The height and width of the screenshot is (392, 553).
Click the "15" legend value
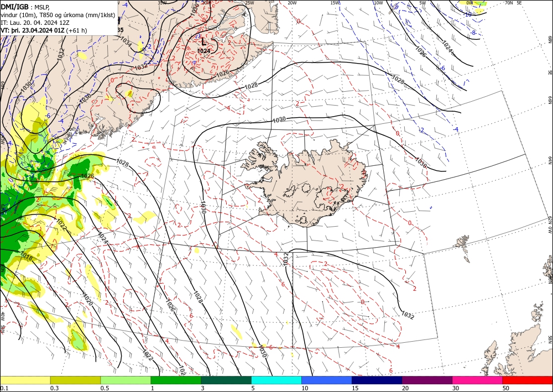click(355, 388)
